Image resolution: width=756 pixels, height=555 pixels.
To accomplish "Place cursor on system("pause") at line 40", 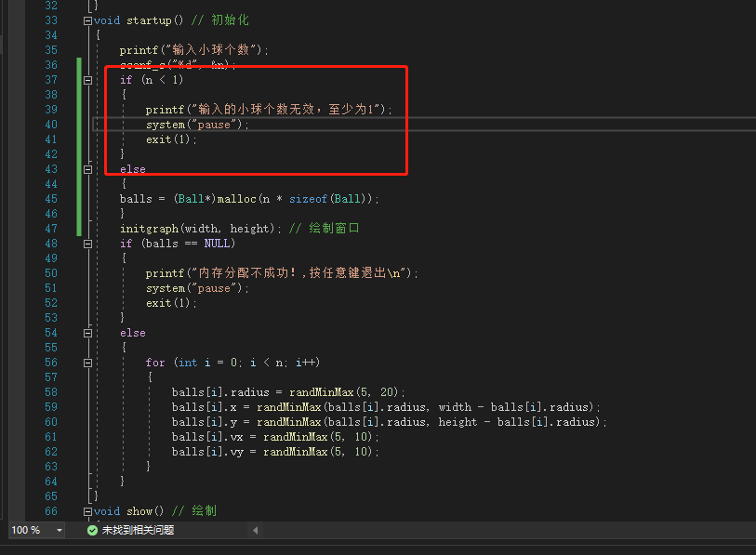I will tap(198, 125).
